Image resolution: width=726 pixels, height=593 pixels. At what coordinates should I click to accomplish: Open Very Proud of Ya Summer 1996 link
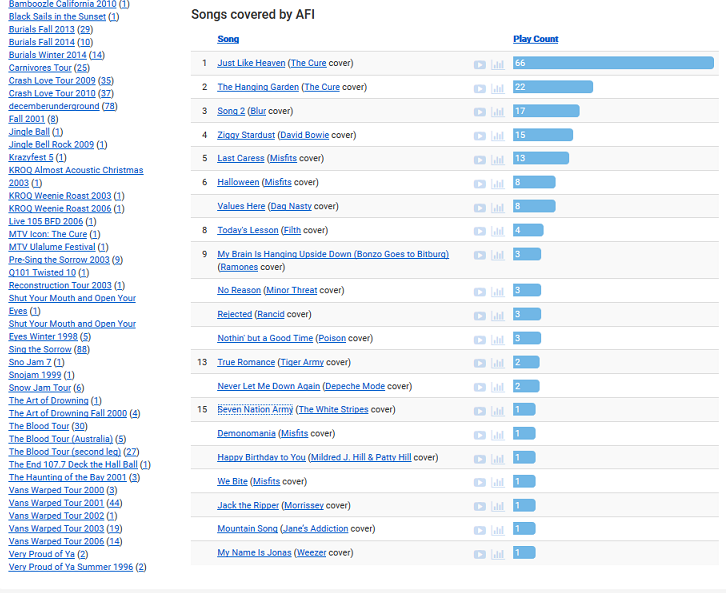[71, 567]
